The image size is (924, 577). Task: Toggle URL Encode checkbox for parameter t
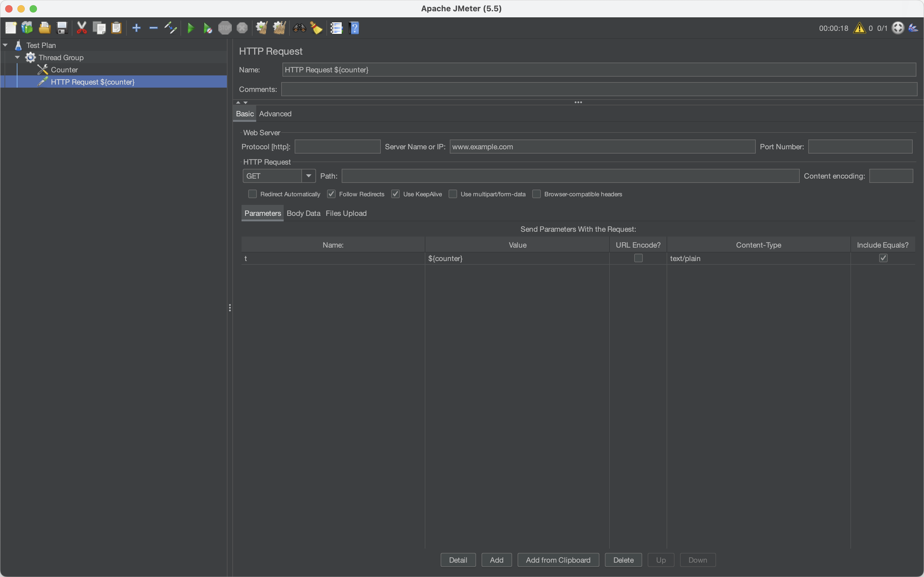click(638, 258)
